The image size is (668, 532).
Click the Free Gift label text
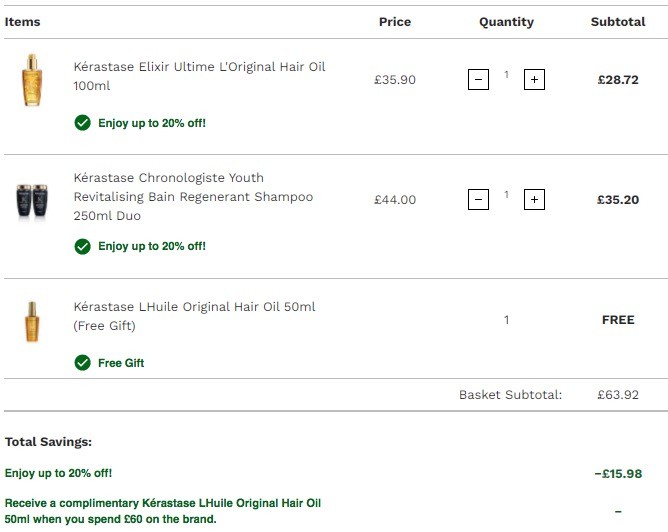tap(121, 363)
